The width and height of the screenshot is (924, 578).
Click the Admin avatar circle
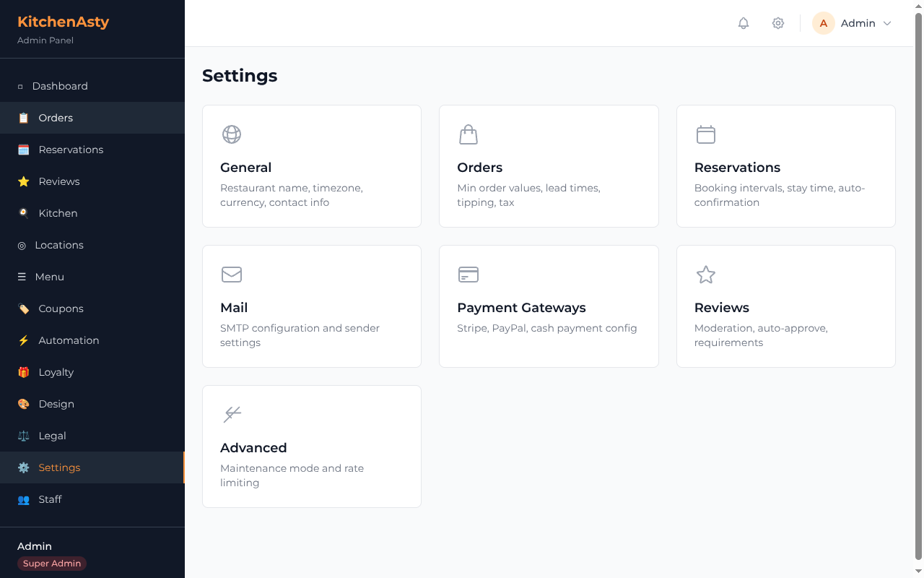[823, 23]
